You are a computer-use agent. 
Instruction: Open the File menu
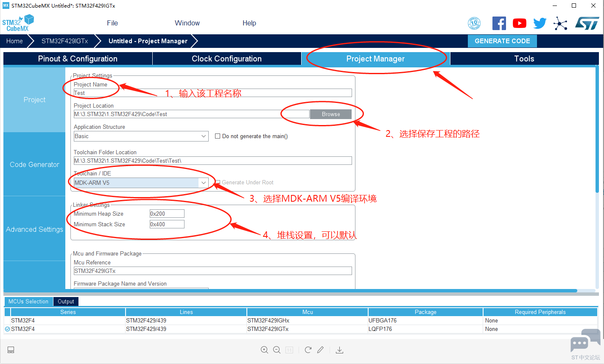pyautogui.click(x=112, y=23)
